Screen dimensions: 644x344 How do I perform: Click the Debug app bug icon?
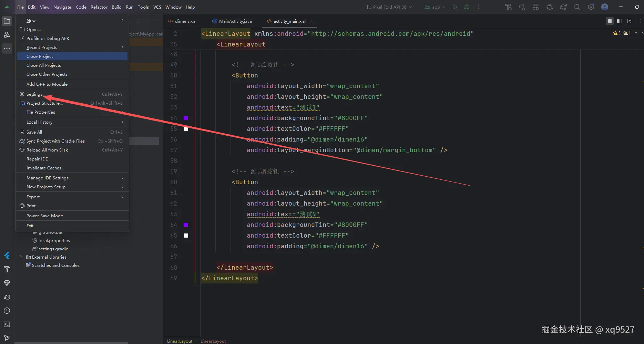(x=467, y=7)
